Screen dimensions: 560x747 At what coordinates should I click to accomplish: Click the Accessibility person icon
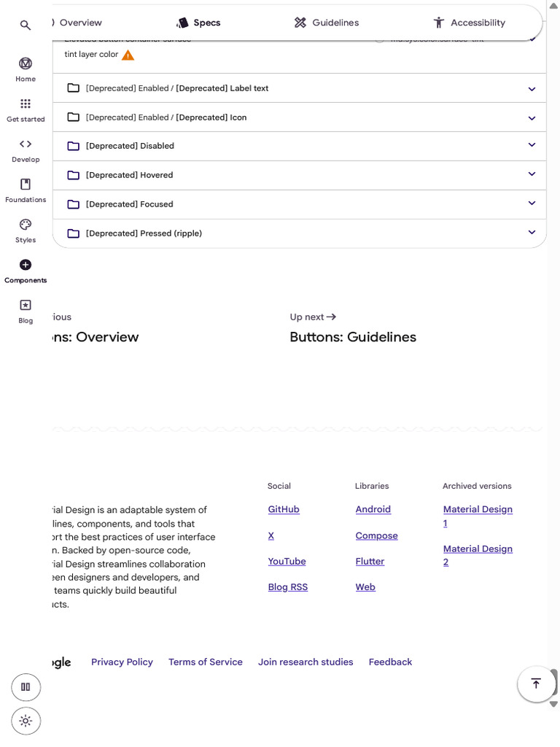tap(438, 23)
